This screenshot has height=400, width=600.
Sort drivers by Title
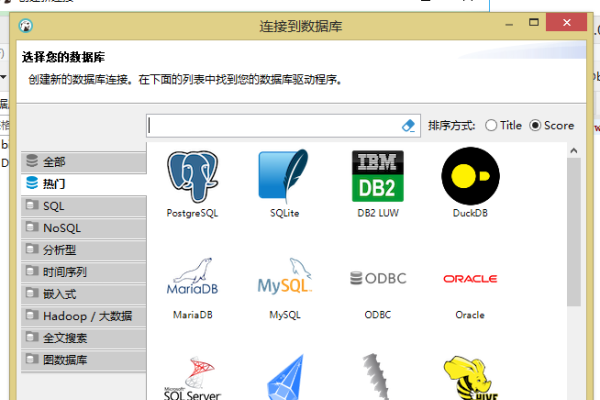tap(503, 125)
